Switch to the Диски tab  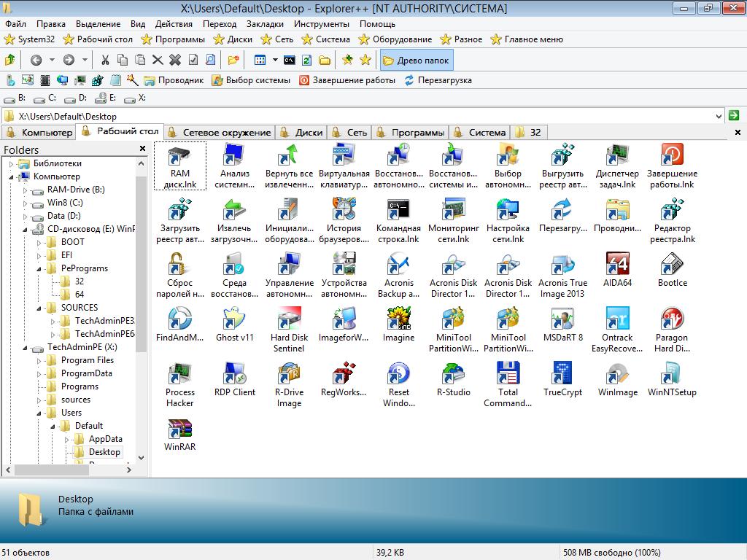[x=302, y=133]
